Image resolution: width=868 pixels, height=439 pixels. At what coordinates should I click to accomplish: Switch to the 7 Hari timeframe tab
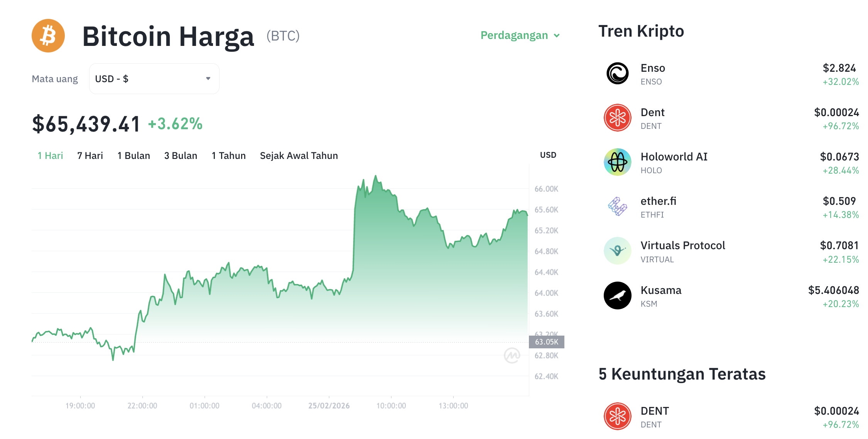(x=90, y=155)
